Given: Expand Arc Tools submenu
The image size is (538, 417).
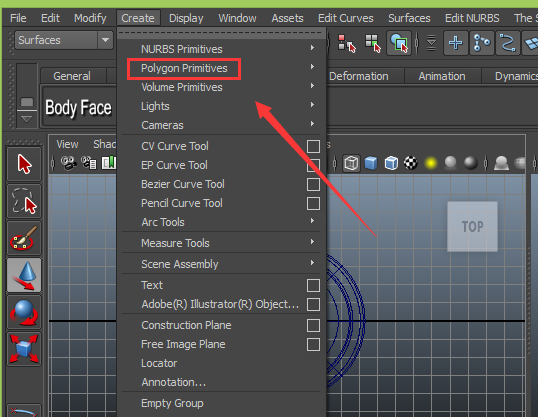Looking at the screenshot, I should [221, 222].
